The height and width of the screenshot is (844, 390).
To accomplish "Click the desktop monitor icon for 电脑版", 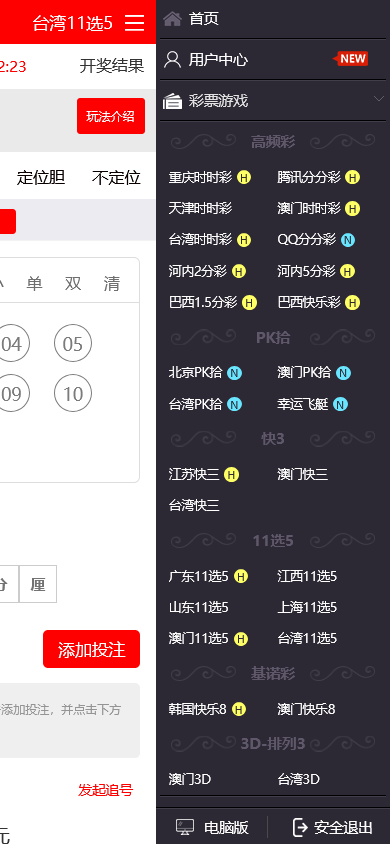I will (x=185, y=827).
